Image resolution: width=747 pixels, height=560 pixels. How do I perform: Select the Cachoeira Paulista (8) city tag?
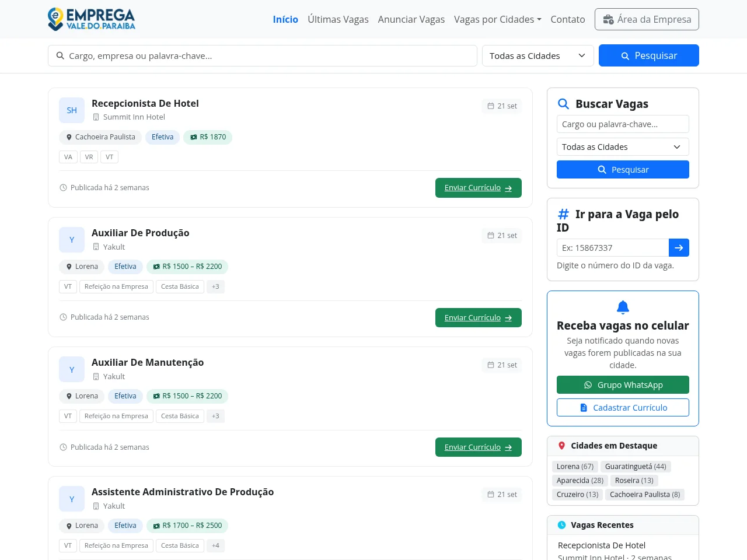(x=645, y=495)
